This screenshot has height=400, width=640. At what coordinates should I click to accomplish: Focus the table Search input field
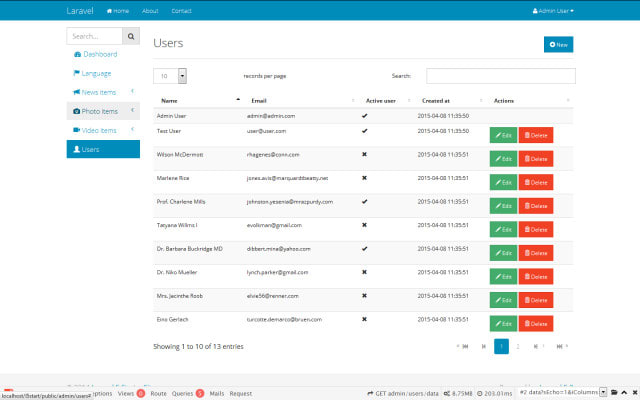501,76
